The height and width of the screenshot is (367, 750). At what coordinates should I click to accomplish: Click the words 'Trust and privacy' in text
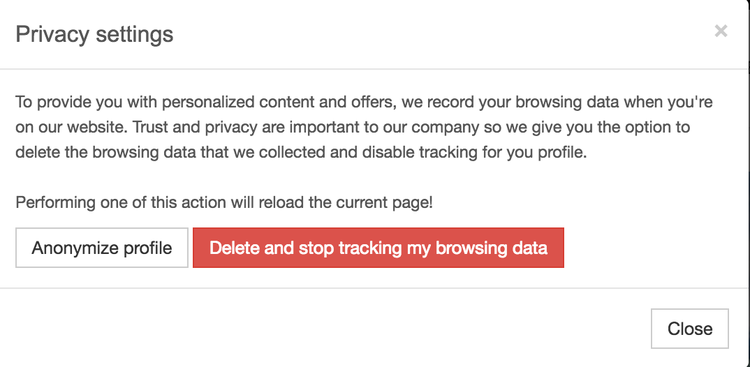[x=197, y=127]
